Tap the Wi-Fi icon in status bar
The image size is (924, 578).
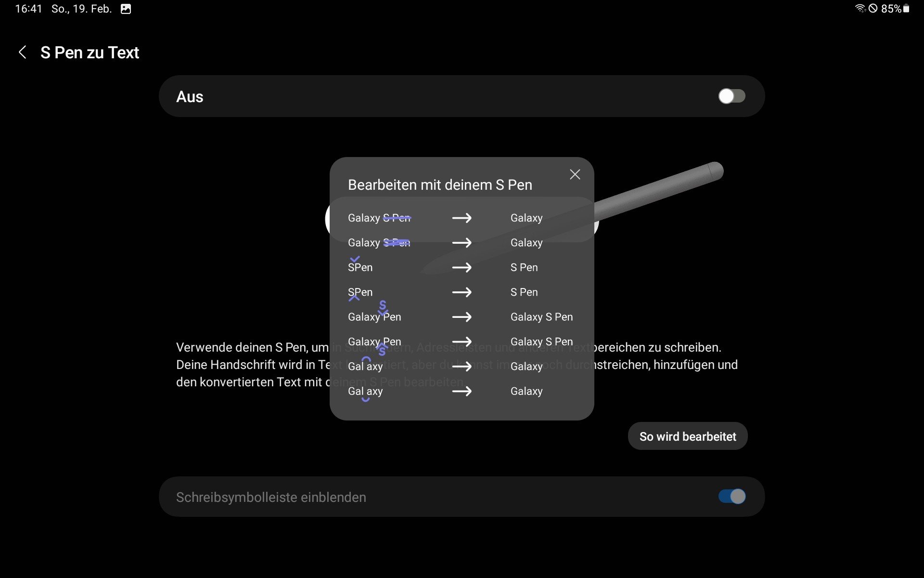coord(860,8)
